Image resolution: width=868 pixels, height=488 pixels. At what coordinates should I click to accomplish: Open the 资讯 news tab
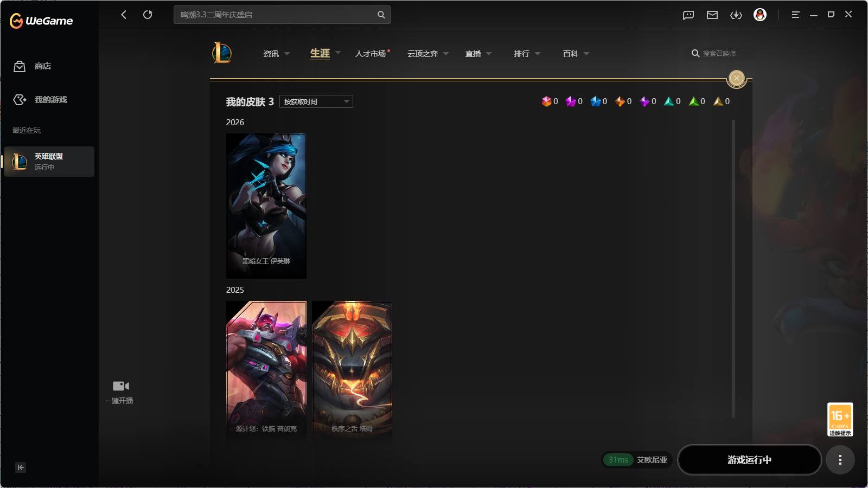tap(271, 54)
